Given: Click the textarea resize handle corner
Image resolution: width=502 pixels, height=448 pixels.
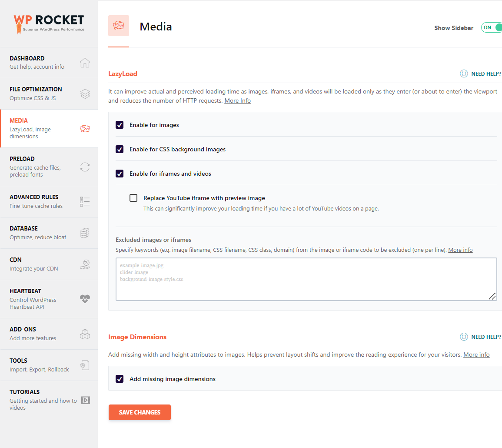Looking at the screenshot, I should pos(492,297).
